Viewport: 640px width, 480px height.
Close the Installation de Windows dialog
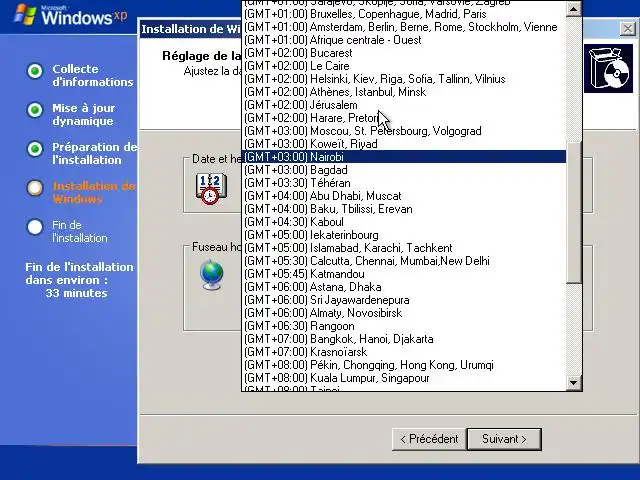click(x=627, y=29)
